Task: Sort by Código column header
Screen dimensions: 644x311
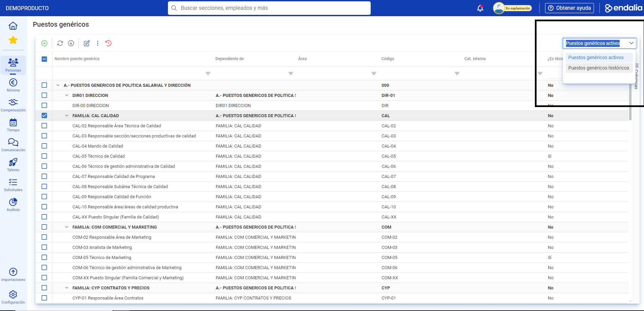Action: click(x=388, y=59)
